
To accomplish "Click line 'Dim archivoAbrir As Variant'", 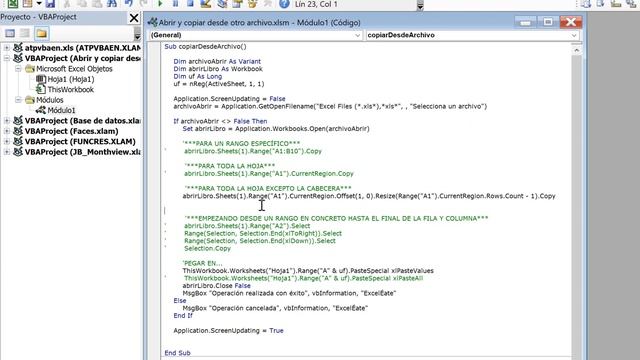I will [x=217, y=61].
